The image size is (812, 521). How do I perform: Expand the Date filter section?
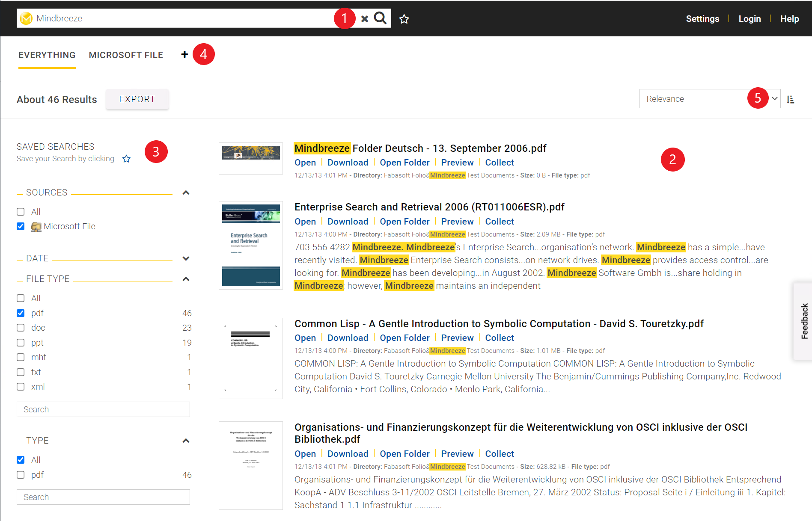tap(186, 258)
